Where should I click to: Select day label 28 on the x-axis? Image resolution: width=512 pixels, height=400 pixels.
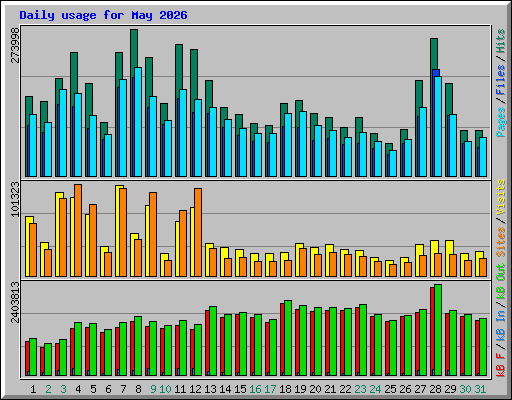[x=435, y=389]
